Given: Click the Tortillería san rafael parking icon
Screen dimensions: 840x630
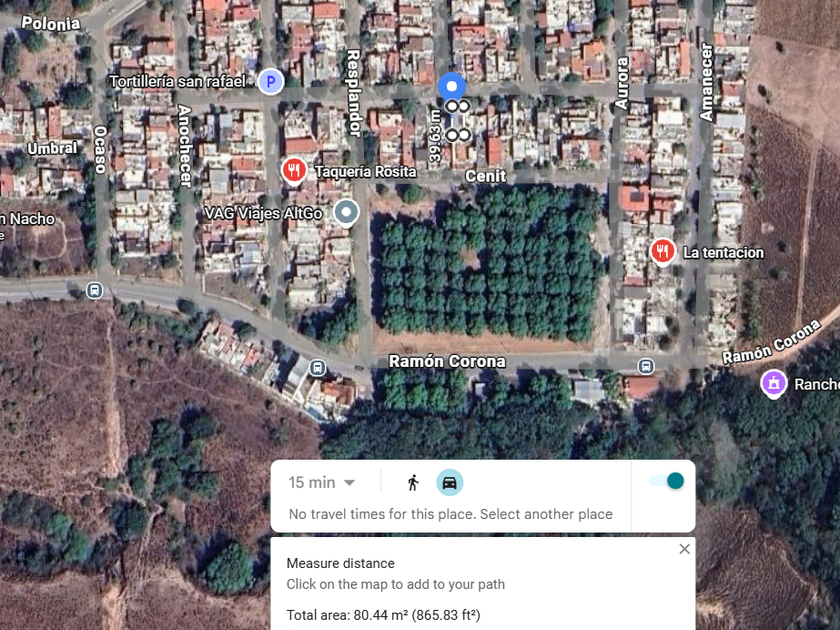Looking at the screenshot, I should point(271,81).
